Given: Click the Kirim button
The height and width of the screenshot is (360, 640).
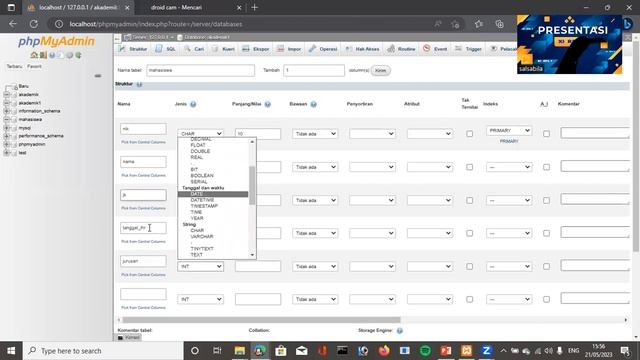Looking at the screenshot, I should (x=380, y=71).
